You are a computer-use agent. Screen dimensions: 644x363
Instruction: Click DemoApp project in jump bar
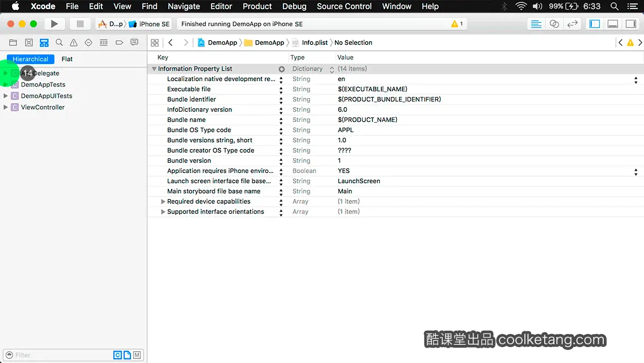click(217, 43)
